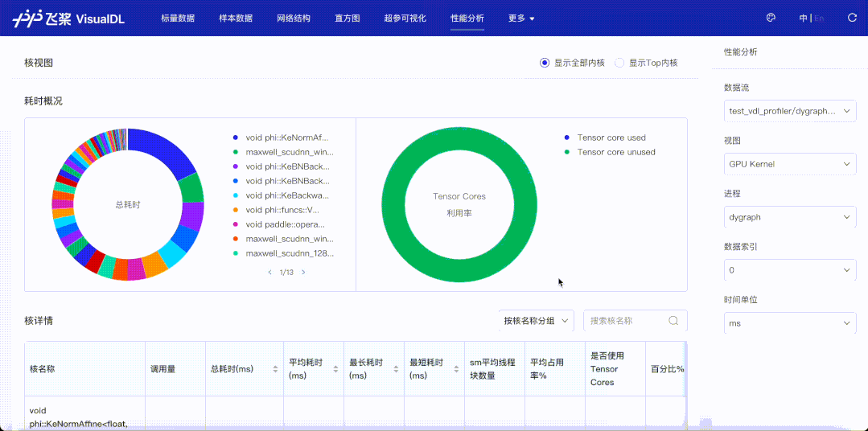Expand the 按核名称分组 dropdown
868x431 pixels.
pos(536,321)
